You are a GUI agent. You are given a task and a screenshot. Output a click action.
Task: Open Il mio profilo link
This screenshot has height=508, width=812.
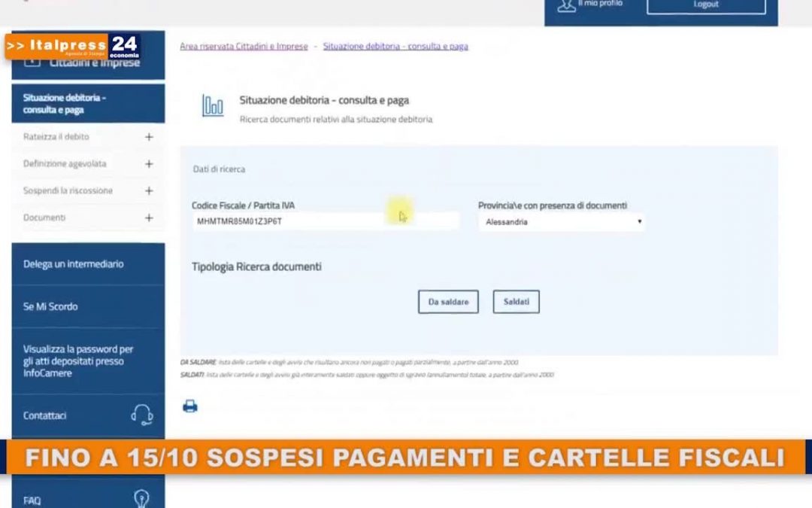[601, 4]
